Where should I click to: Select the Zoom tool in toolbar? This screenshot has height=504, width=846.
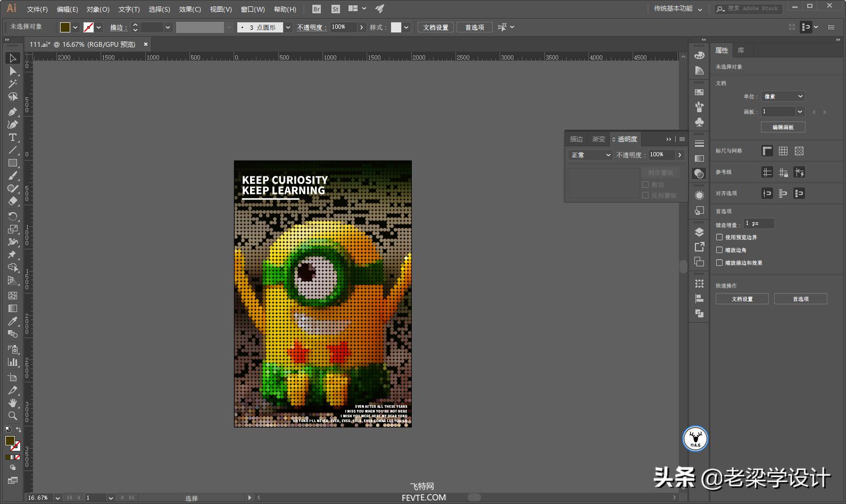[13, 416]
